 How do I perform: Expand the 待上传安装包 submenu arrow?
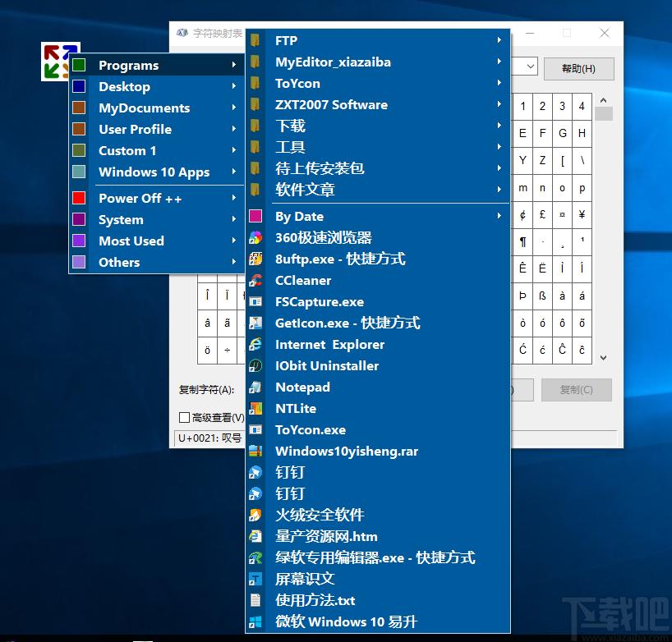coord(499,167)
